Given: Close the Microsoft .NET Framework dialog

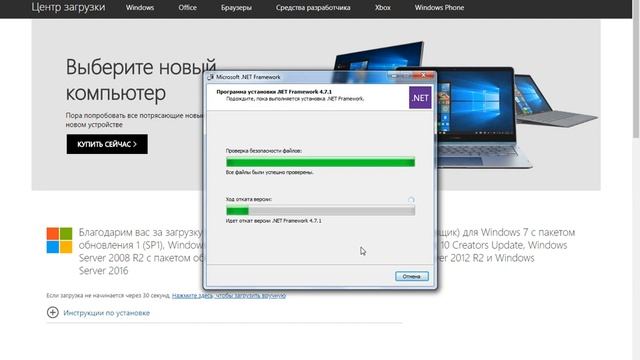Looking at the screenshot, I should point(423,76).
